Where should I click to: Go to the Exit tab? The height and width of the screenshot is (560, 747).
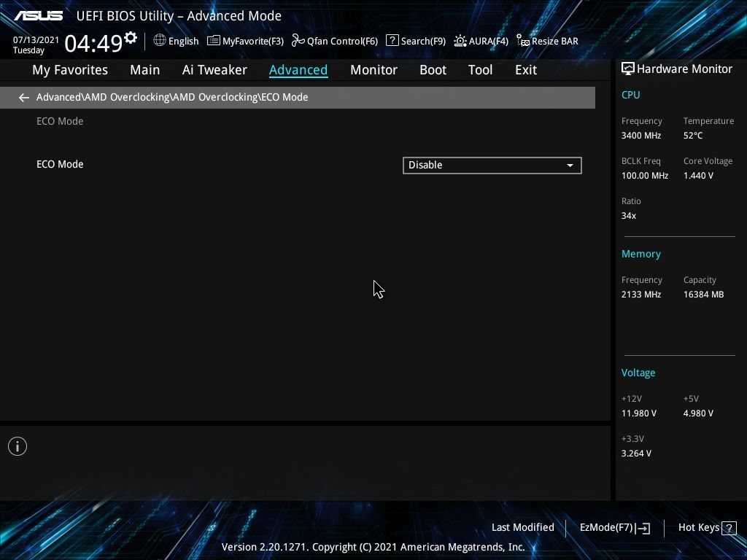526,70
